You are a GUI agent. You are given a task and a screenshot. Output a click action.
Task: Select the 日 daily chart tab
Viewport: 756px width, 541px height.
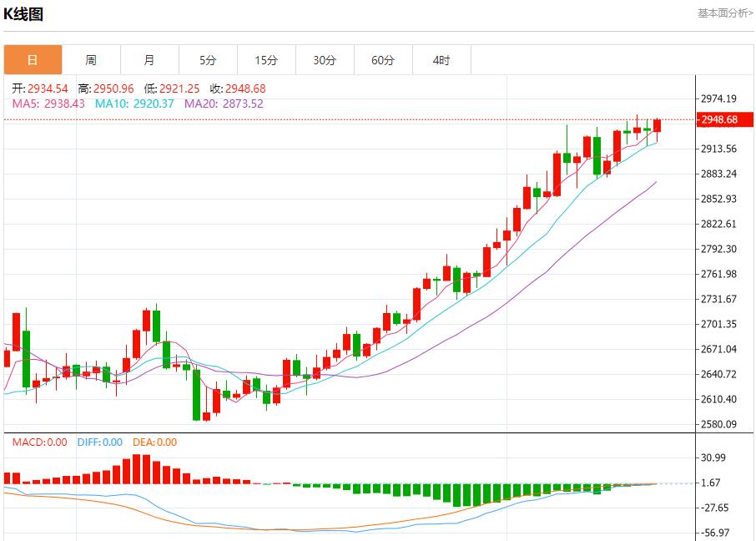pyautogui.click(x=33, y=60)
